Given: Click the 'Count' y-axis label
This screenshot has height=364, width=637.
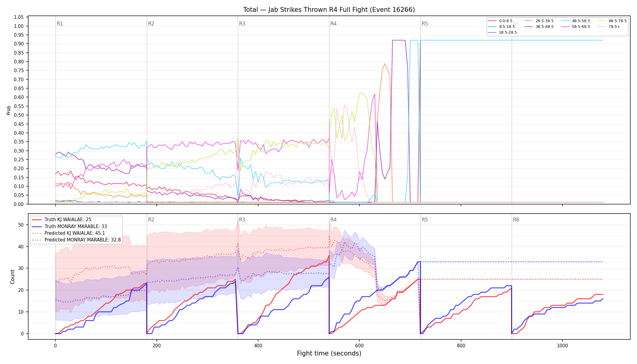Looking at the screenshot, I should point(12,277).
